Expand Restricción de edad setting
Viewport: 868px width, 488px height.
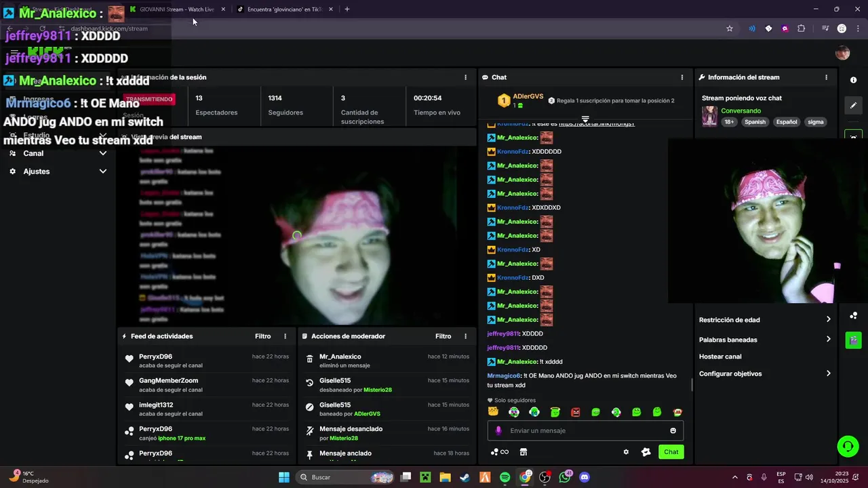(x=765, y=320)
